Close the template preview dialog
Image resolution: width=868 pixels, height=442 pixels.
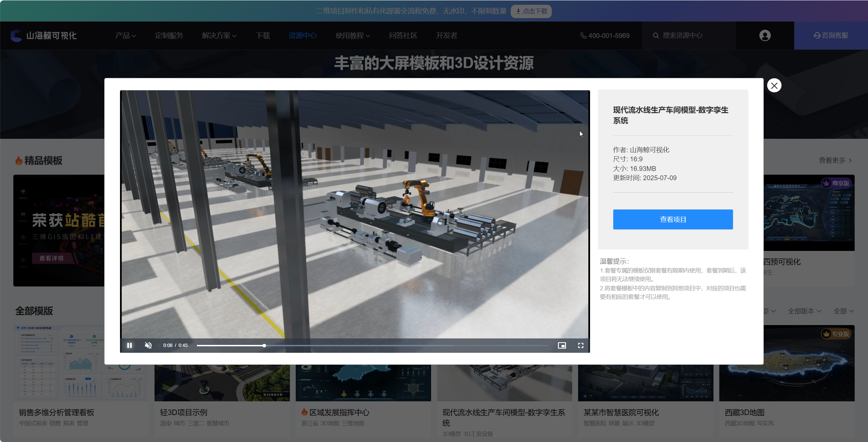[x=774, y=85]
